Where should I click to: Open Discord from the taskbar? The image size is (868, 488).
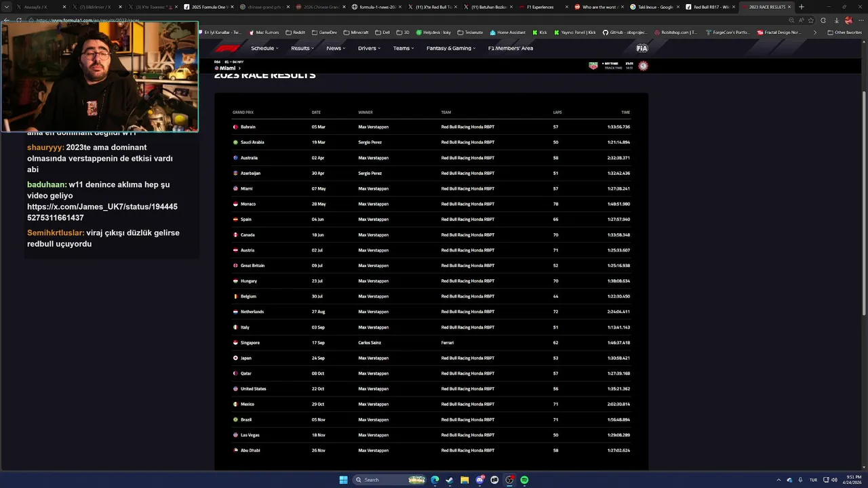point(480,480)
